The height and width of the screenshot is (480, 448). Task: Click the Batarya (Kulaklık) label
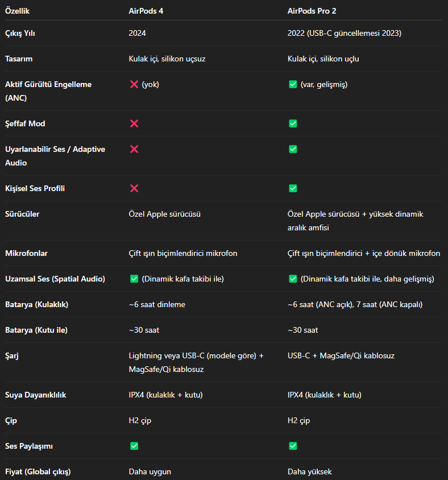(x=37, y=305)
